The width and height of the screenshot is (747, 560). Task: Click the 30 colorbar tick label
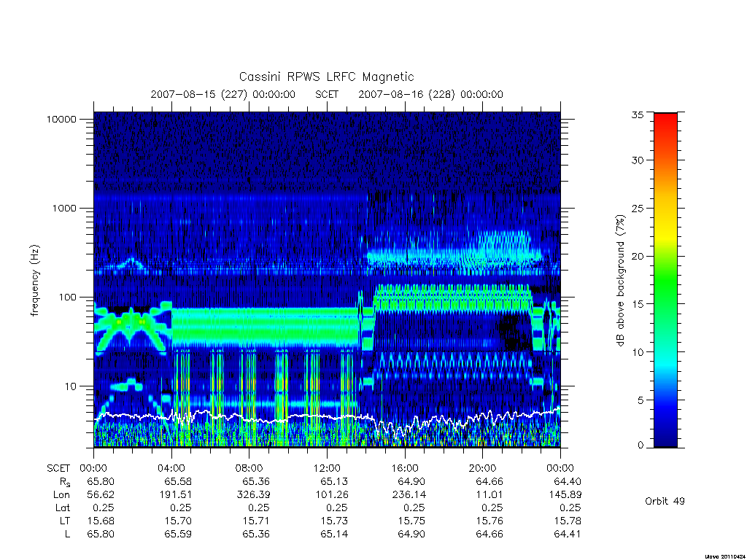tap(637, 160)
